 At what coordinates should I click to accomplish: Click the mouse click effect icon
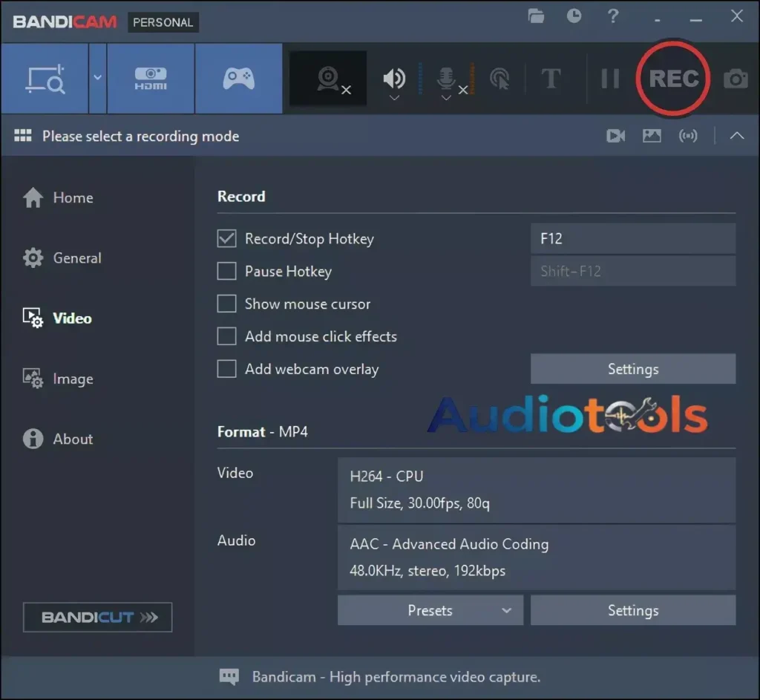point(500,78)
